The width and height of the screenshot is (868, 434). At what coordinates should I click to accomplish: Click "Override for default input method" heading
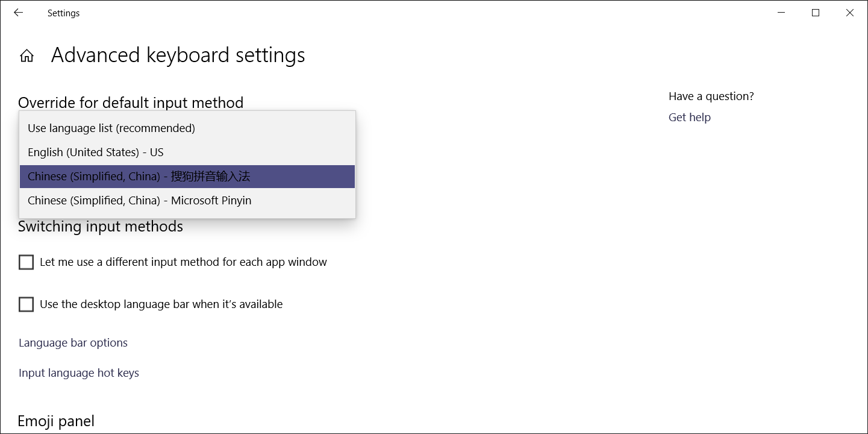131,102
